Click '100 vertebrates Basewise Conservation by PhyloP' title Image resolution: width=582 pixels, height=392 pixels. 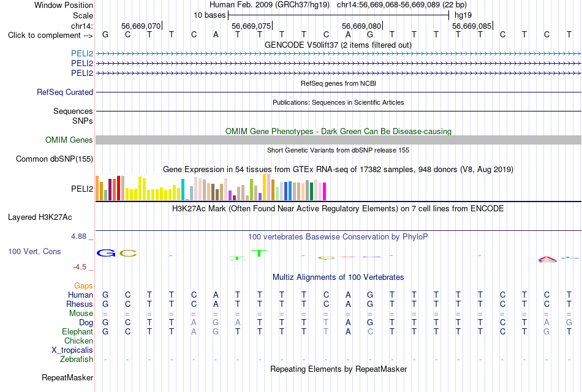(x=338, y=237)
